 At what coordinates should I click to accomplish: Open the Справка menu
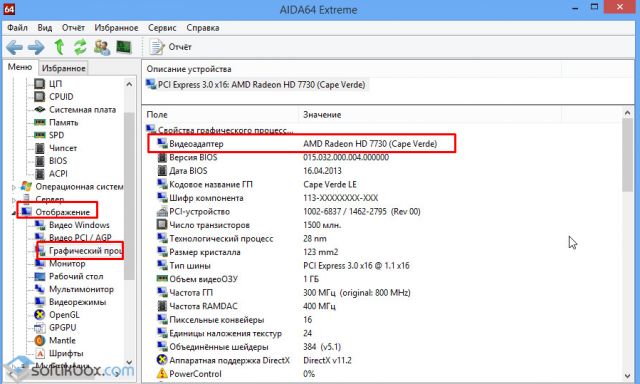point(203,28)
